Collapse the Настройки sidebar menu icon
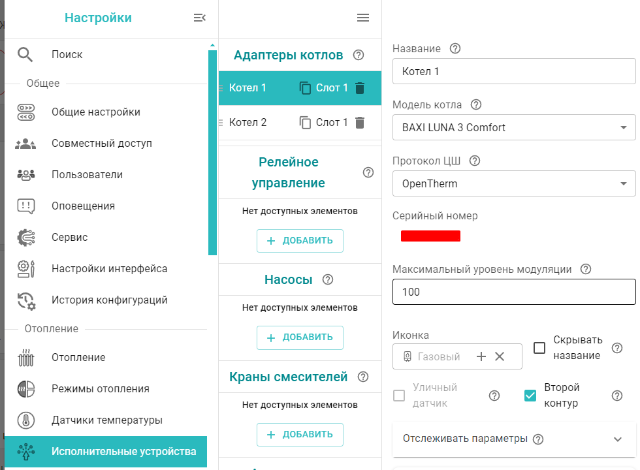The height and width of the screenshot is (470, 640). point(199,18)
